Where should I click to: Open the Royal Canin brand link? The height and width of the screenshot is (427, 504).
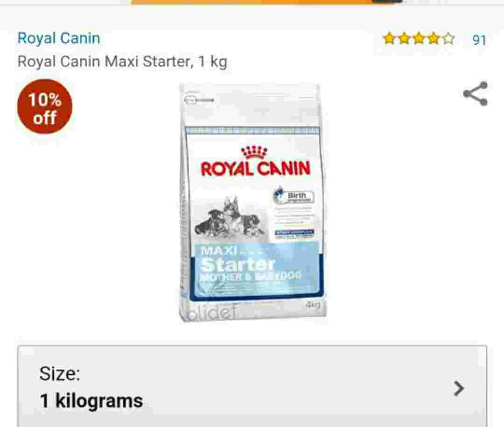(59, 38)
